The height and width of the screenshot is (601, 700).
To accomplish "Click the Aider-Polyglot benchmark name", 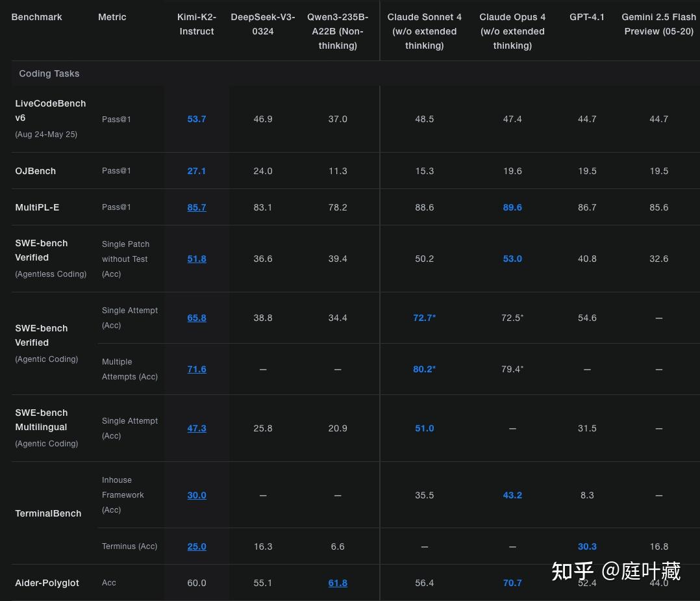I will [x=47, y=583].
